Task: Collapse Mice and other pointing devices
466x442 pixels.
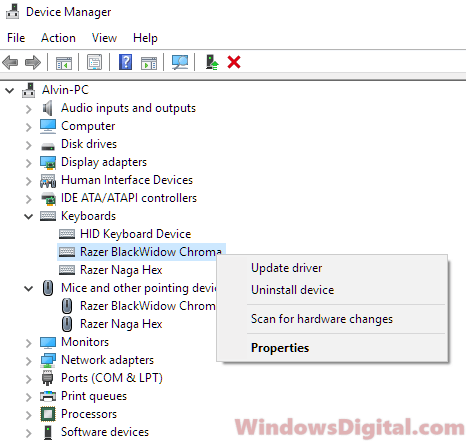Action: tap(29, 289)
